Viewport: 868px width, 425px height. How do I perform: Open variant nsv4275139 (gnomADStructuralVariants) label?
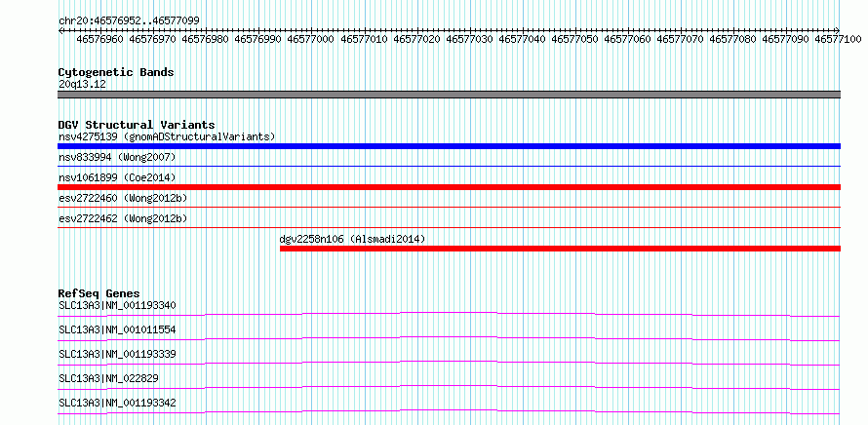[x=167, y=136]
